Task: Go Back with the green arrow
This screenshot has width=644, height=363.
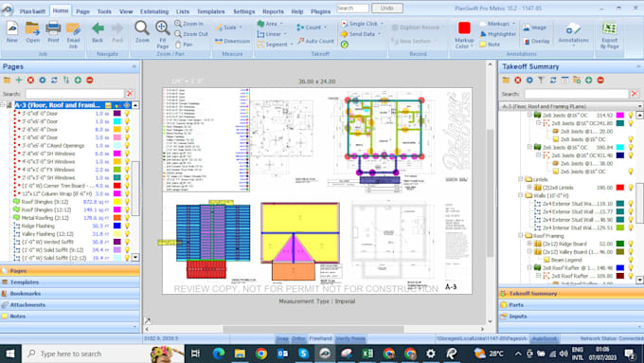Action: click(98, 32)
